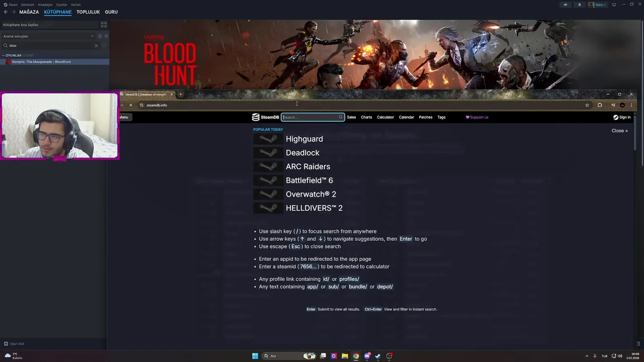The height and width of the screenshot is (362, 644).
Task: Open the SteamDB Patches link
Action: click(426, 117)
